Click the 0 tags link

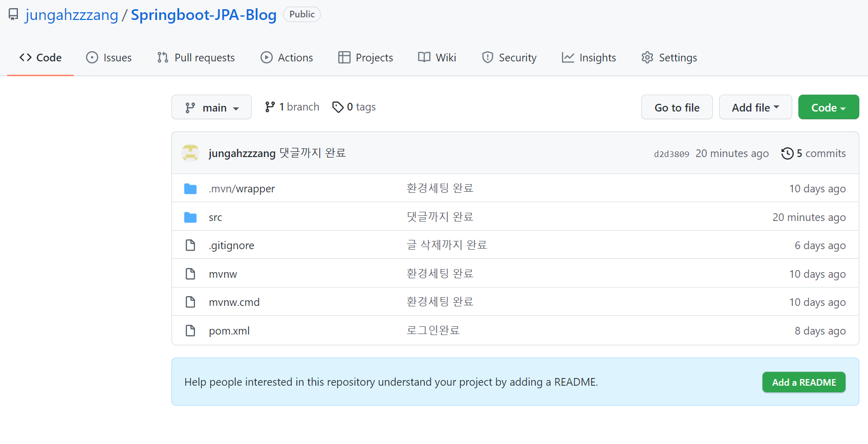tap(354, 107)
